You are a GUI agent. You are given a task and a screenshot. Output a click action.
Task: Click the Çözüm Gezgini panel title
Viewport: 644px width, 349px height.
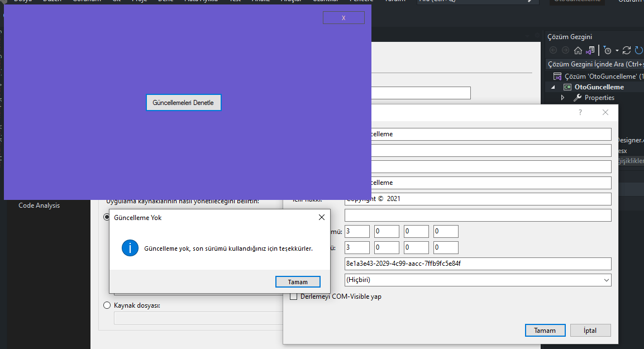[x=570, y=37]
